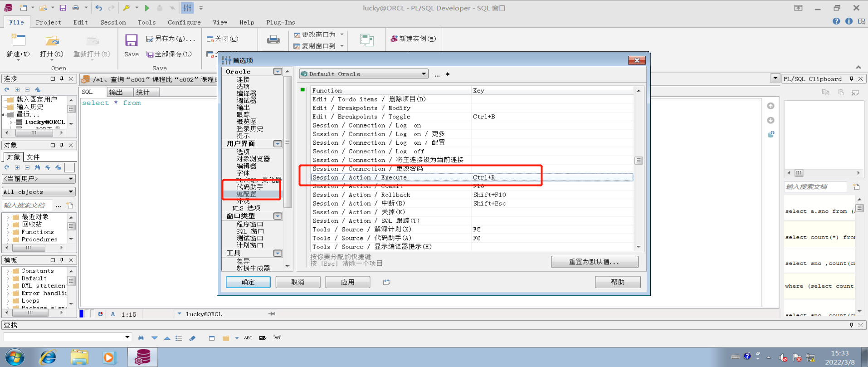Collapse the 工具 section in preferences

click(x=278, y=253)
